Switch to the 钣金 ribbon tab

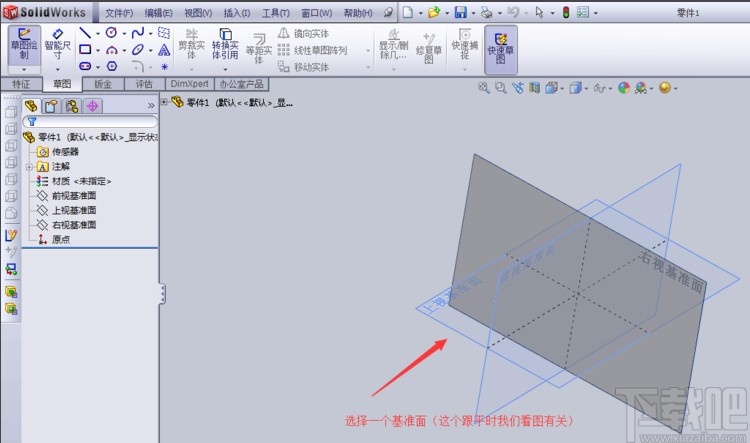103,84
